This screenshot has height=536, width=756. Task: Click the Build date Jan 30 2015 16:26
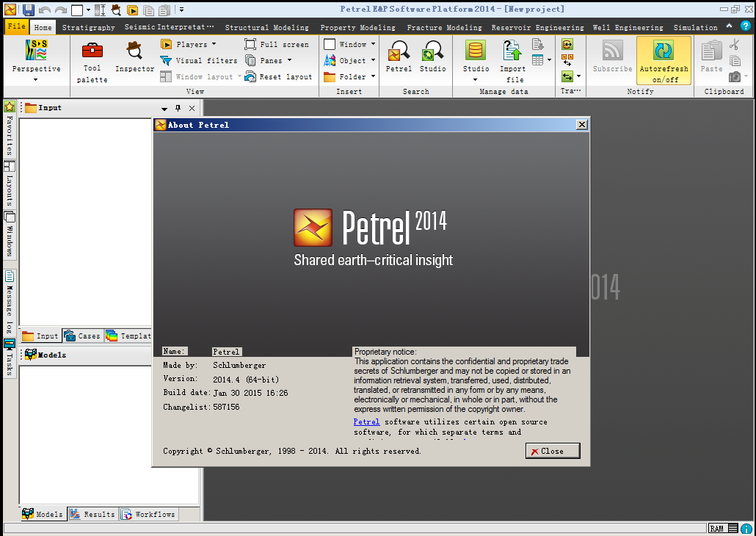click(x=251, y=393)
